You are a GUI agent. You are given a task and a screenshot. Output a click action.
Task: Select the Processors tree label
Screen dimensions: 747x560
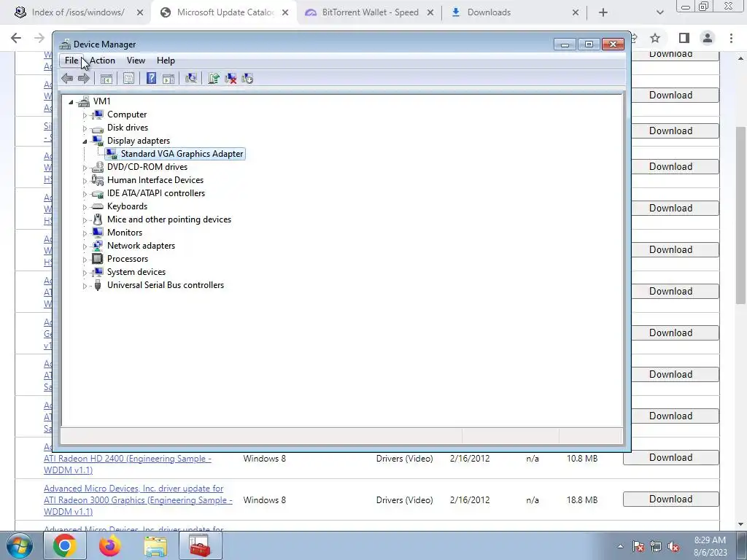(128, 259)
